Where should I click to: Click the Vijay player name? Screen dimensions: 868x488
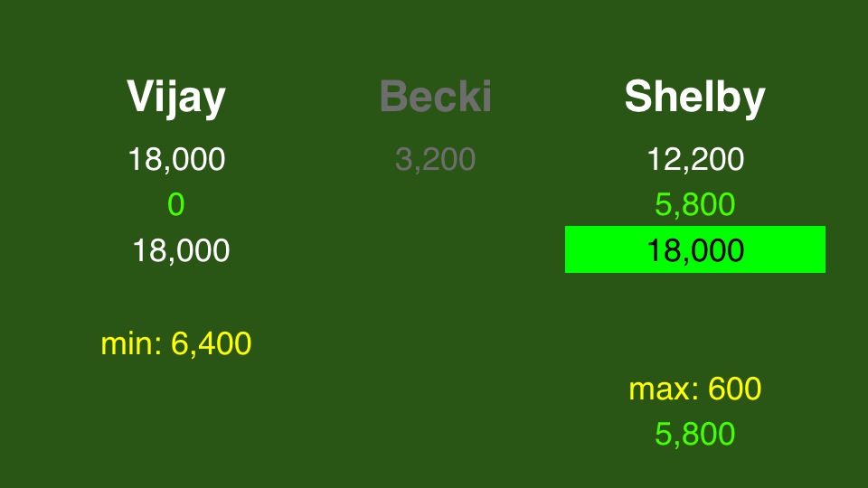pos(176,98)
